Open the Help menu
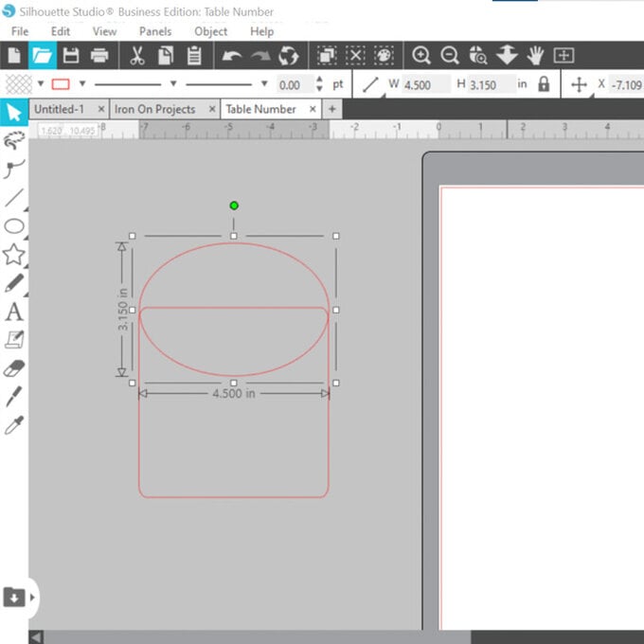The image size is (644, 644). coord(261,31)
